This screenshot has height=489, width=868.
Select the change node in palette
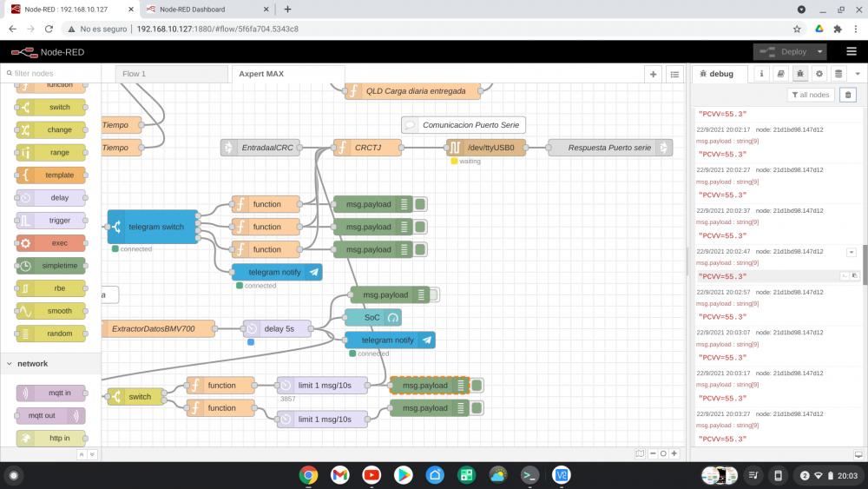pyautogui.click(x=51, y=129)
